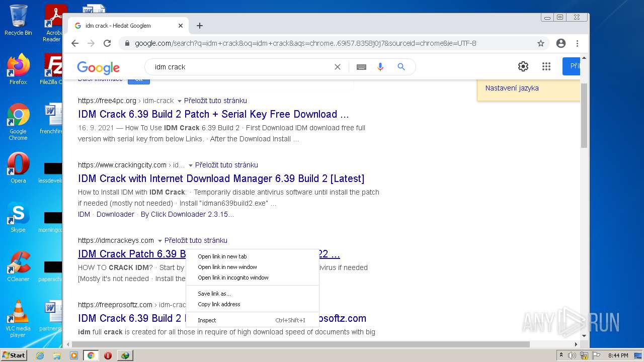
Task: Open the Chrome profile avatar menu
Action: click(561, 43)
